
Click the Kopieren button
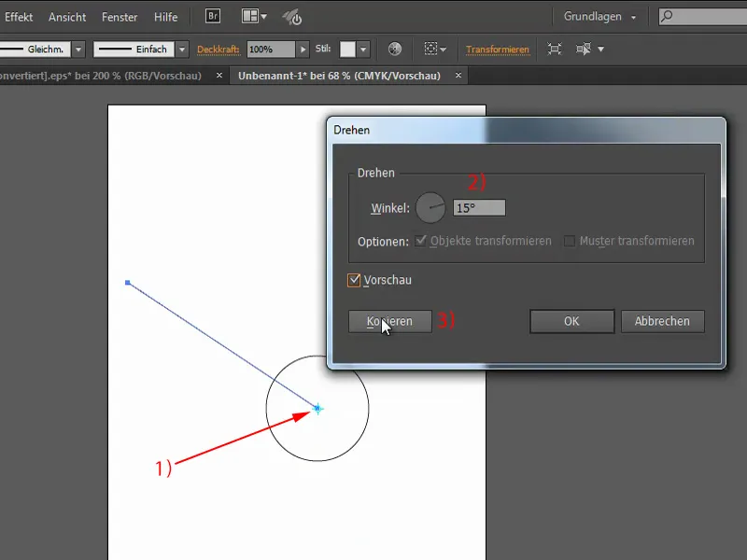tap(389, 321)
